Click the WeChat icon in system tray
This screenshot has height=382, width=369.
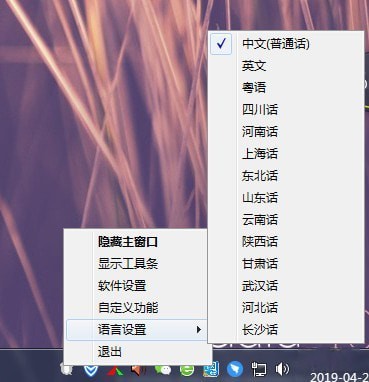coord(163,369)
